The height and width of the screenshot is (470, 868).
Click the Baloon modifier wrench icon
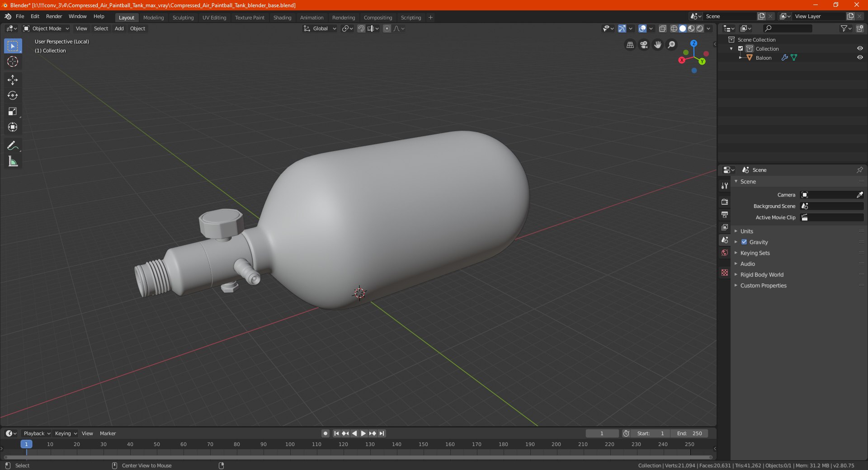785,57
